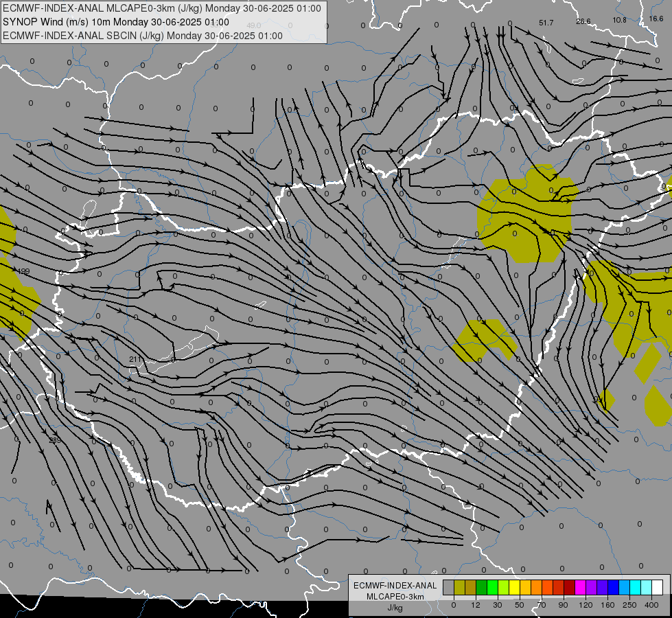Click the legend tick label 12
The image size is (672, 618).
tap(476, 605)
